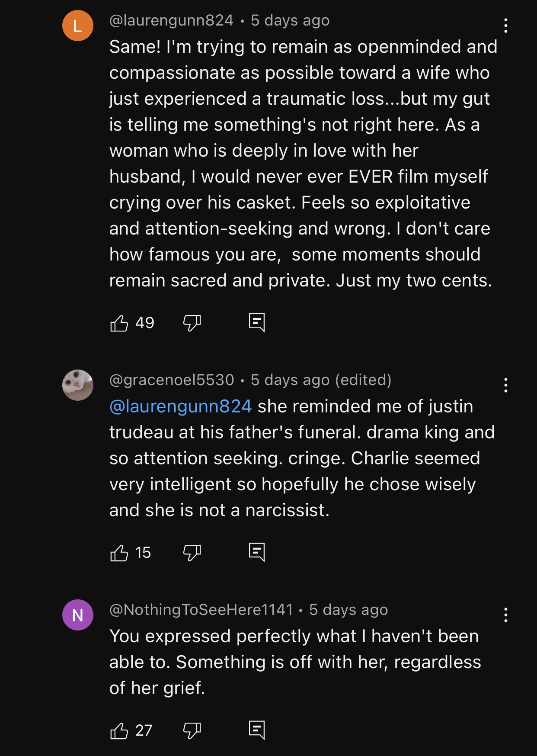Dislike @gracenoel5530's comment
The width and height of the screenshot is (537, 756).
click(x=192, y=553)
